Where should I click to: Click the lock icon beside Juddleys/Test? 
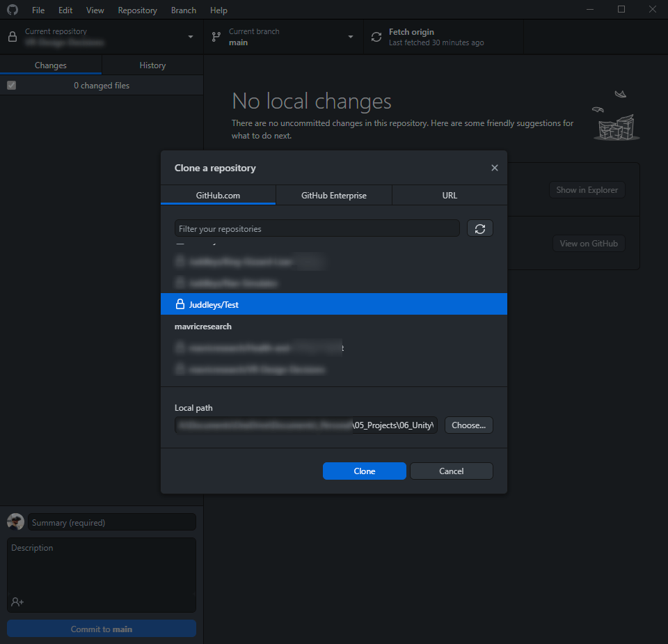[180, 304]
